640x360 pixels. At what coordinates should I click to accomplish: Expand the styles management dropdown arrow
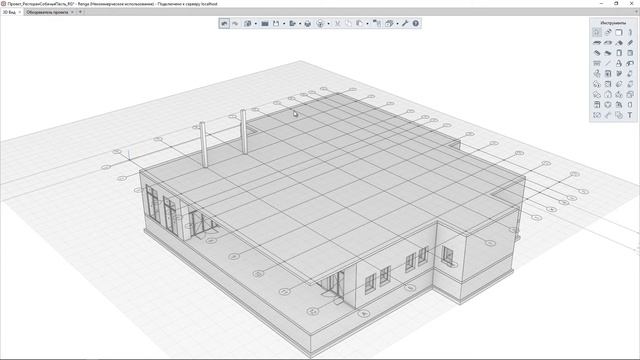coord(397,24)
